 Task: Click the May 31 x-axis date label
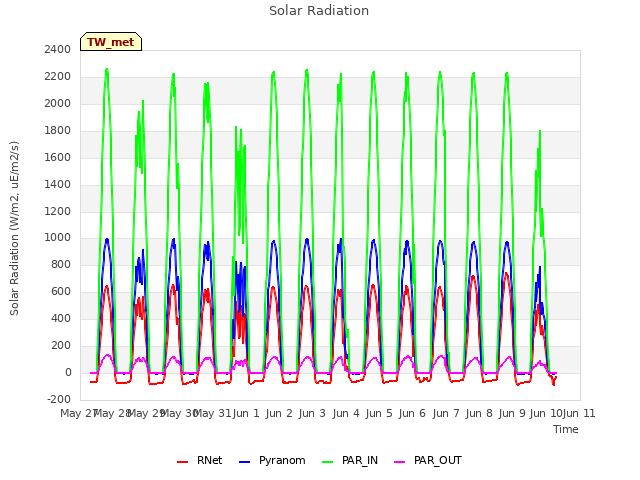point(212,413)
